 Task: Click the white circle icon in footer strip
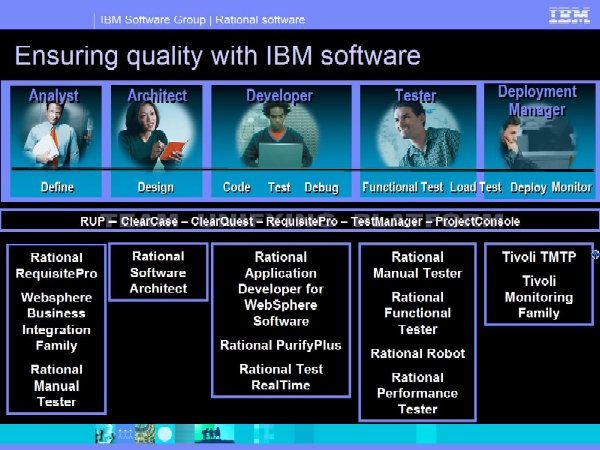(x=165, y=434)
